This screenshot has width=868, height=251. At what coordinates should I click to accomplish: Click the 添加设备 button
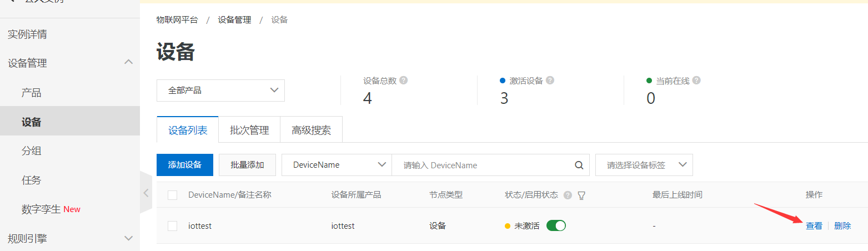185,165
